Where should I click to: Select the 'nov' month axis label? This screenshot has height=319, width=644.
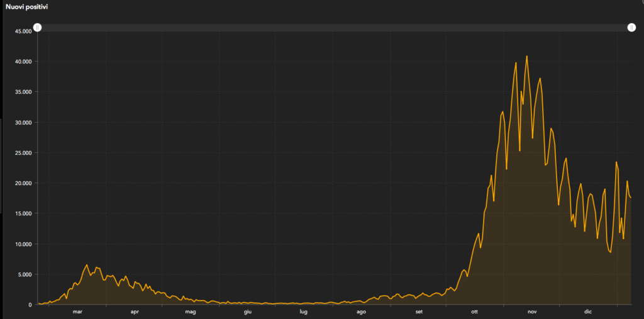point(532,312)
